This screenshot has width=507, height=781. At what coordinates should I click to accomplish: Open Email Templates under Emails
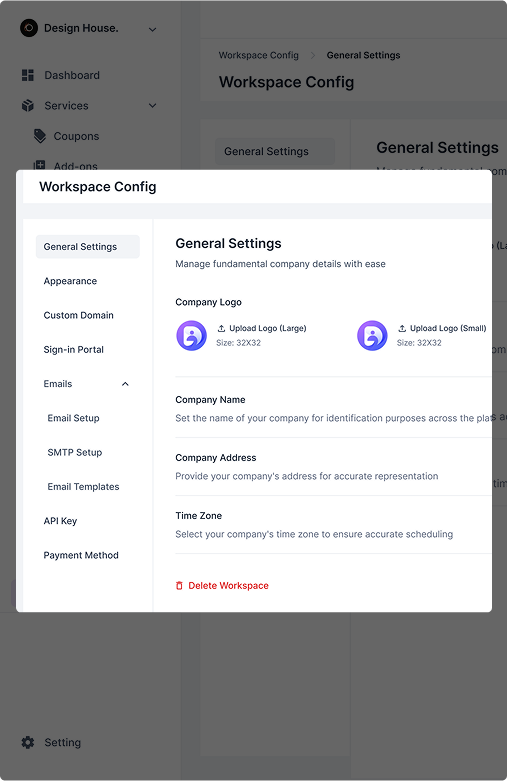coord(83,487)
